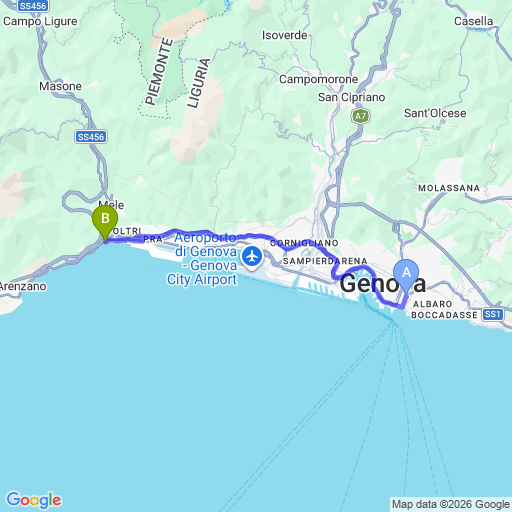Click the Campomorone town label

pos(318,79)
